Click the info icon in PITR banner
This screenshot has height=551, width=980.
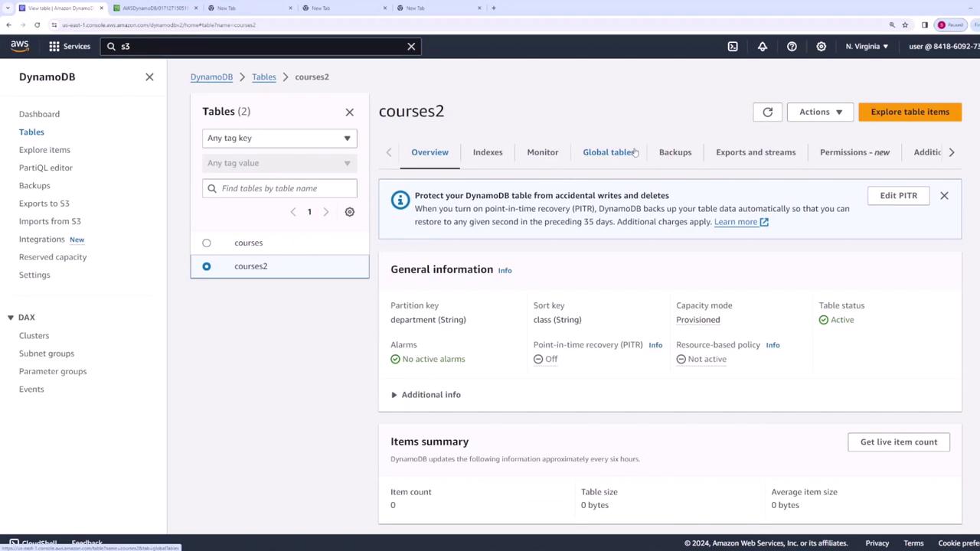point(400,201)
